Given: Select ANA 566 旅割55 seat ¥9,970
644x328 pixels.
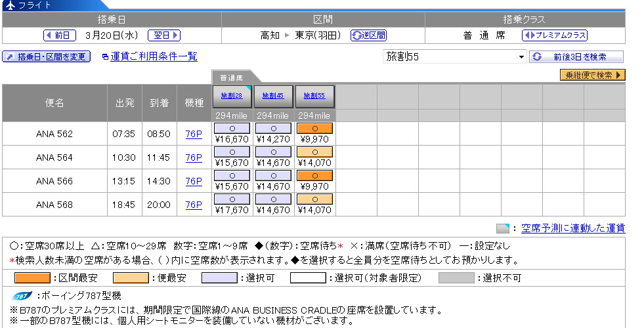Looking at the screenshot, I should (314, 176).
